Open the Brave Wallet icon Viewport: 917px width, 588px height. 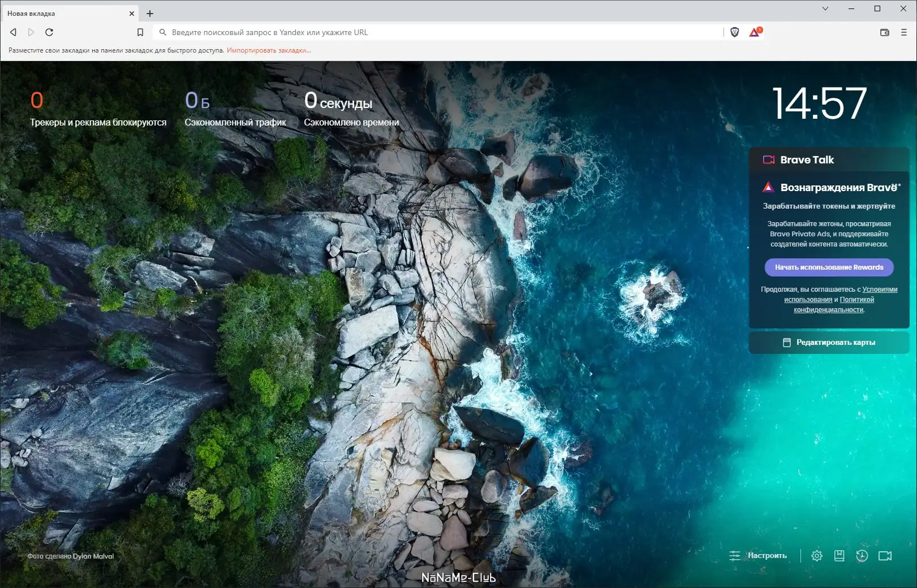pyautogui.click(x=885, y=32)
